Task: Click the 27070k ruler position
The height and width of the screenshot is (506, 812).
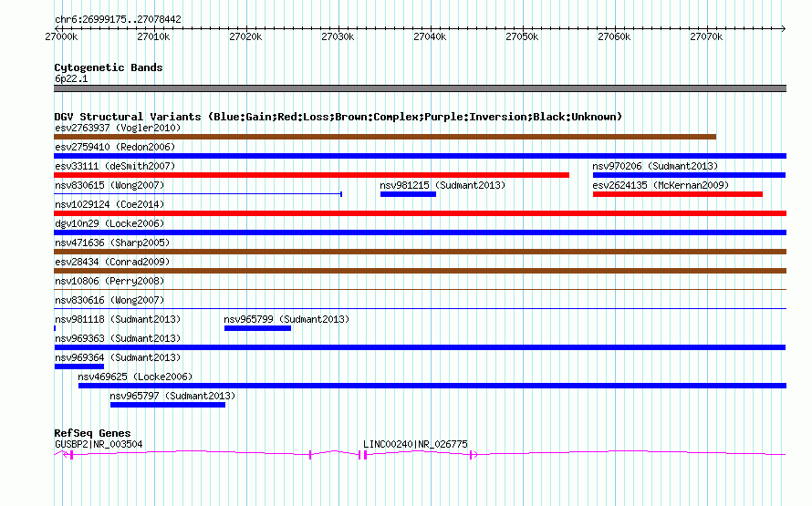Action: 706,36
